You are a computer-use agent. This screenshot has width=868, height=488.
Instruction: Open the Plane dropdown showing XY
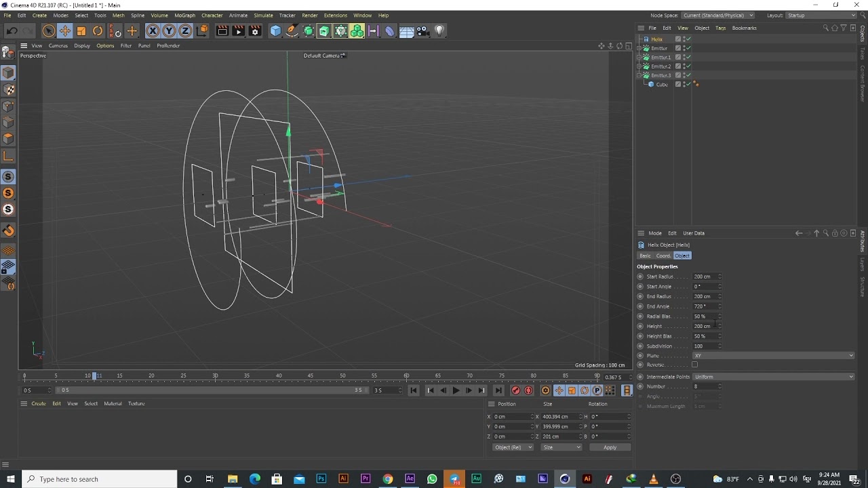click(x=773, y=356)
